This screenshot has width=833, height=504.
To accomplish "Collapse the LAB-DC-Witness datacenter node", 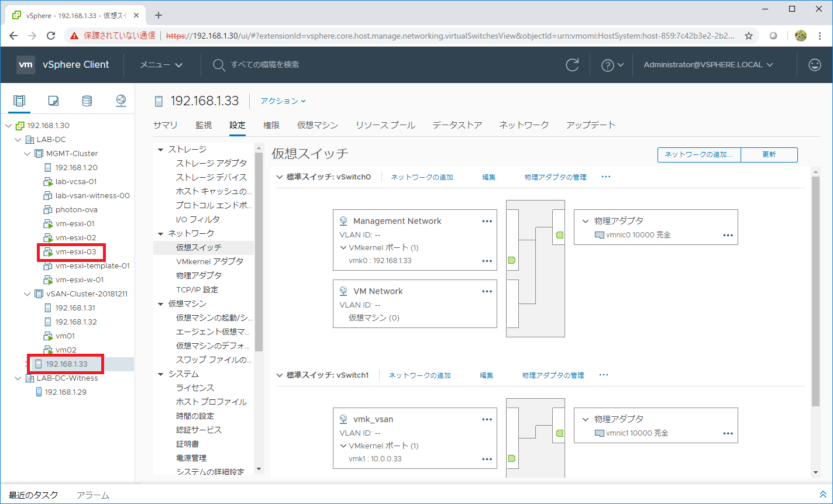I will pos(18,378).
